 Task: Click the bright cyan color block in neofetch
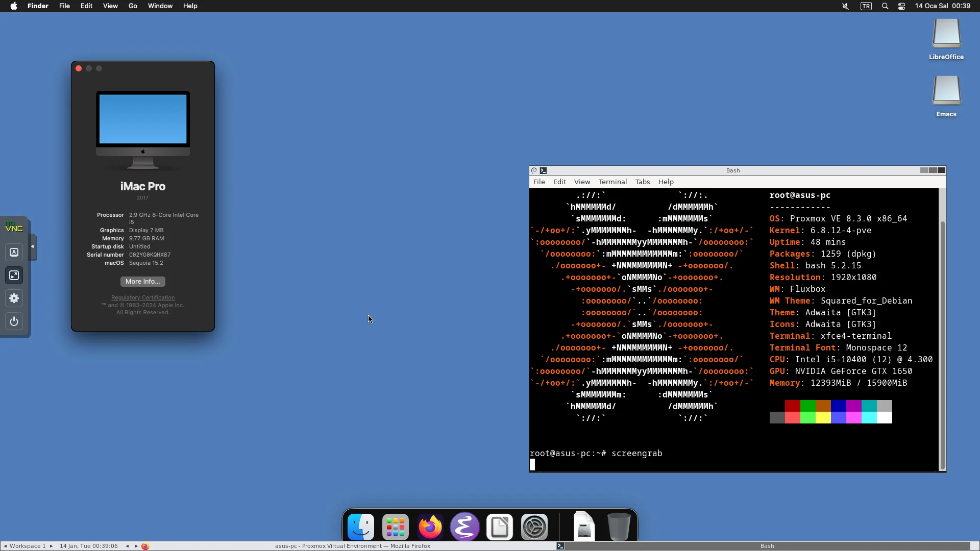point(869,418)
